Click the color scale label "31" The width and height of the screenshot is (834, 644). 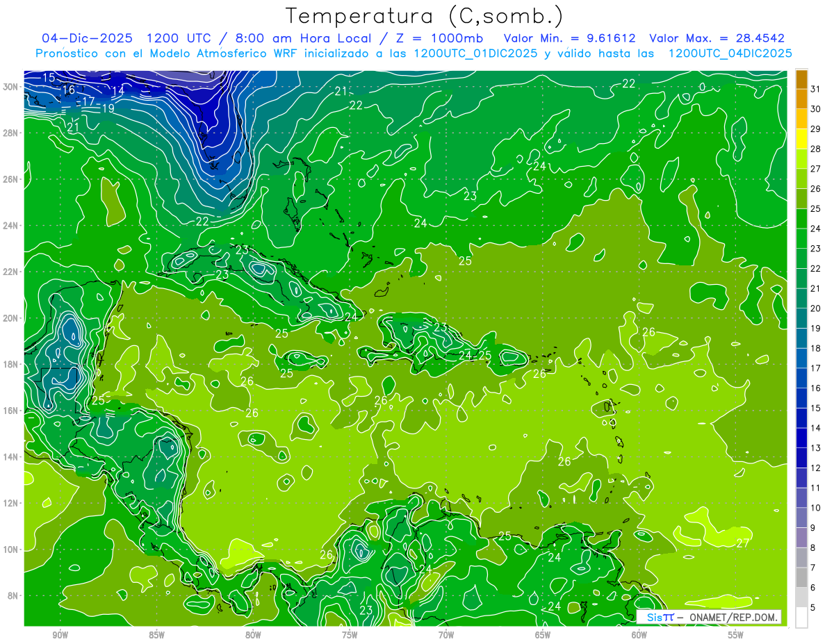[x=815, y=88]
